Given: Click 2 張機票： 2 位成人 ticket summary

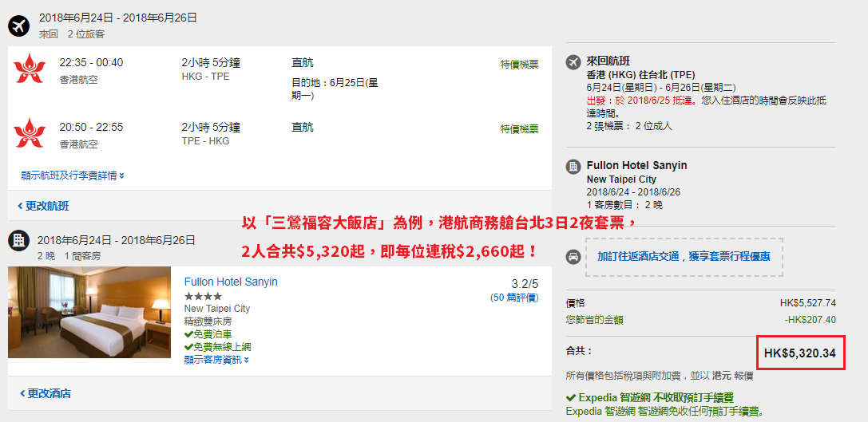Looking at the screenshot, I should (629, 126).
